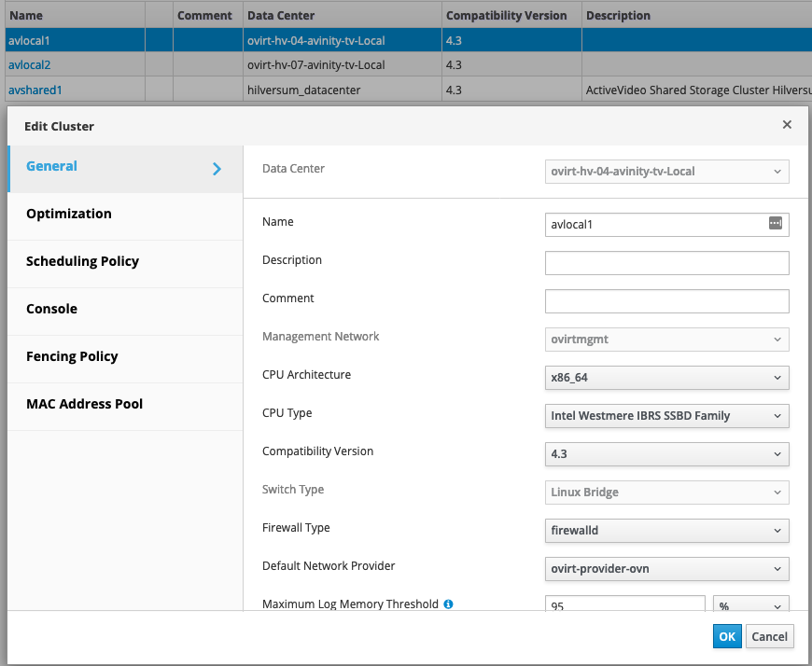Click the autofill icon in the Name field
The height and width of the screenshot is (666, 812).
[775, 224]
